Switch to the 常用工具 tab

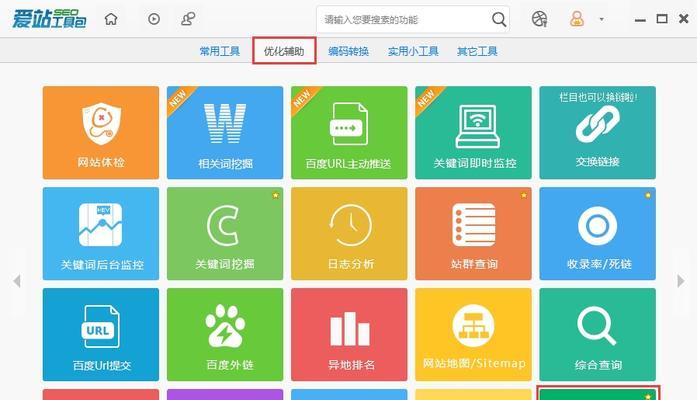220,52
